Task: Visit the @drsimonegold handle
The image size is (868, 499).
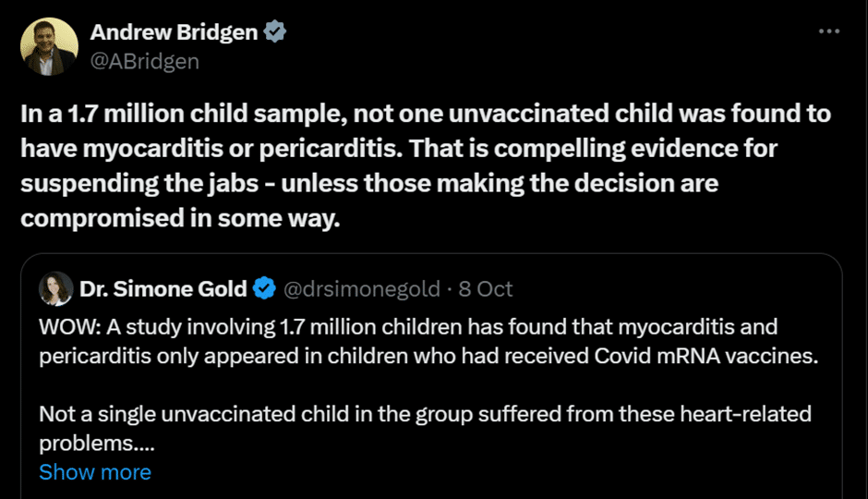Action: click(x=361, y=289)
